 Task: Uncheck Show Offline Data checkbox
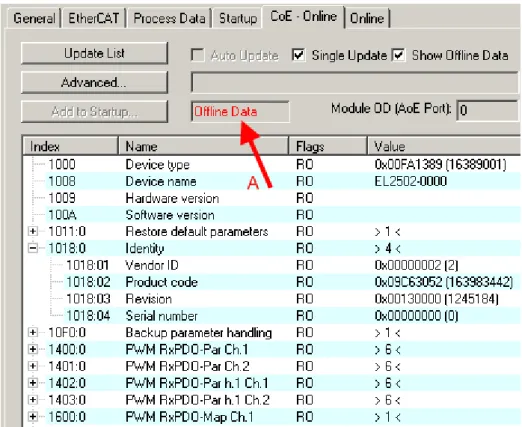click(x=399, y=55)
